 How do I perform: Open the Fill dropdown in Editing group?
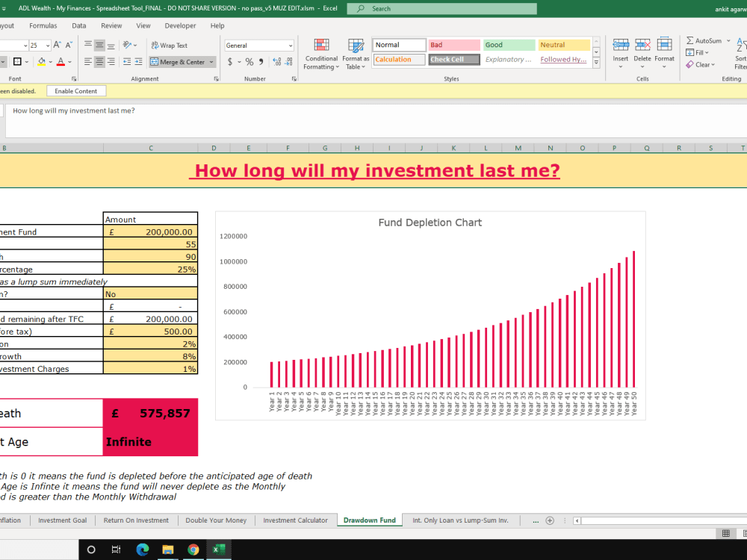[699, 52]
